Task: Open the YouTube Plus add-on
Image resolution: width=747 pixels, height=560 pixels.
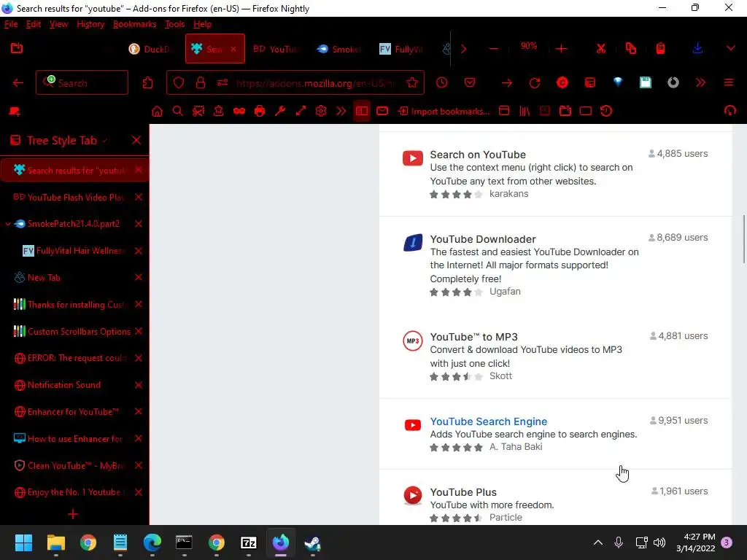Action: (x=463, y=492)
